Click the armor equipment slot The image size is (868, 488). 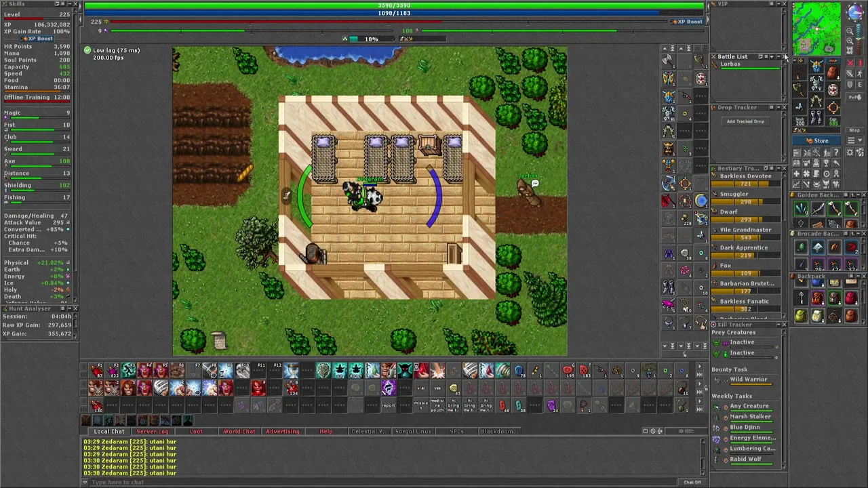pyautogui.click(x=816, y=83)
